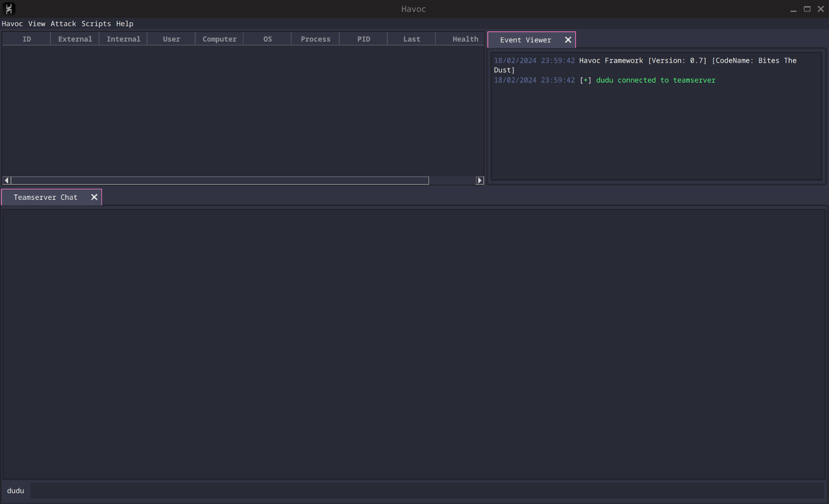829x504 pixels.
Task: Open the Help menu
Action: (125, 24)
